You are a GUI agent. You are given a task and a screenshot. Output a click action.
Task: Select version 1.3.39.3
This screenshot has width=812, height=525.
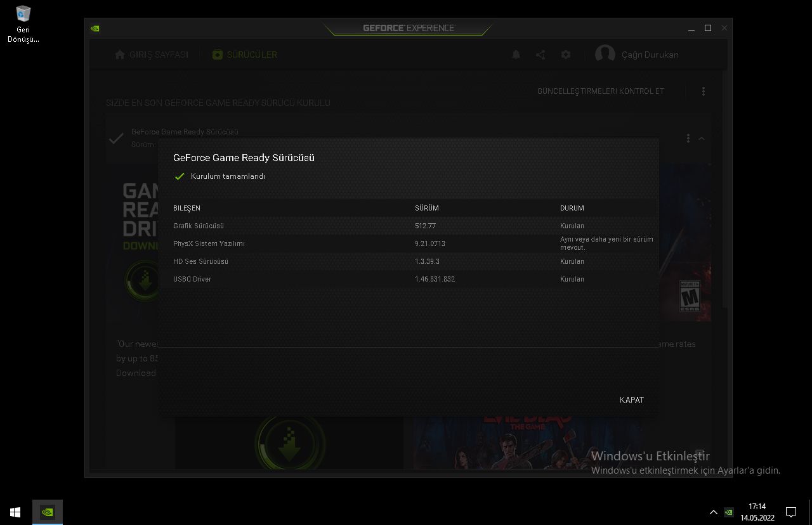427,261
